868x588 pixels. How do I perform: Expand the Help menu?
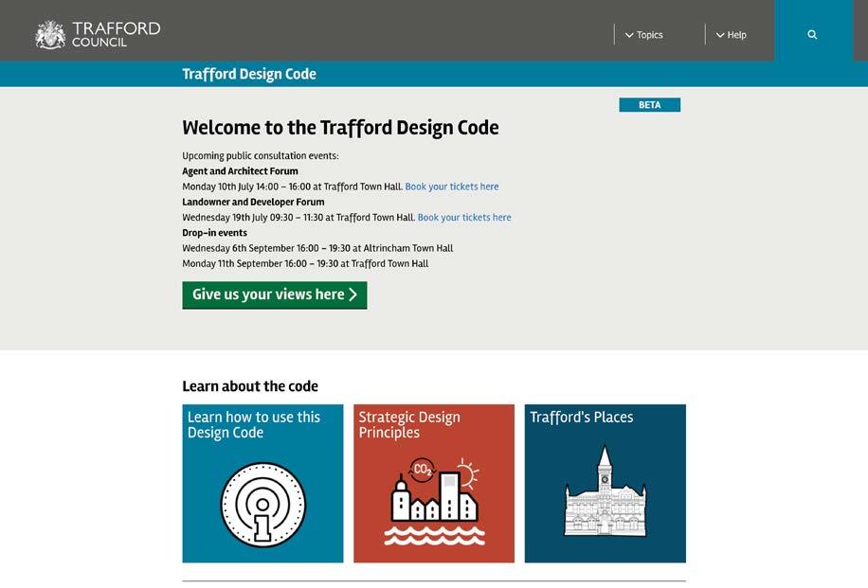(731, 35)
